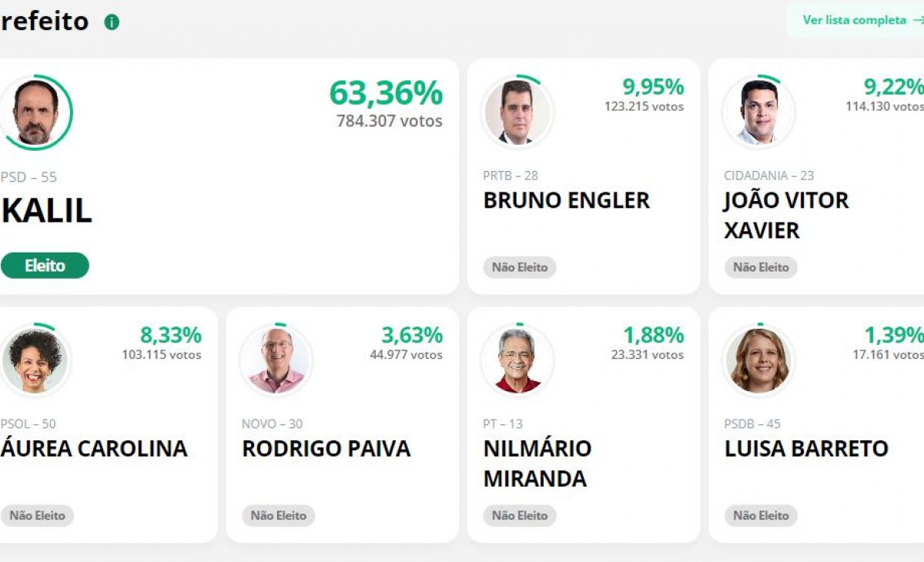
Task: Click Luisa Barreto's candidate photo
Action: (758, 361)
